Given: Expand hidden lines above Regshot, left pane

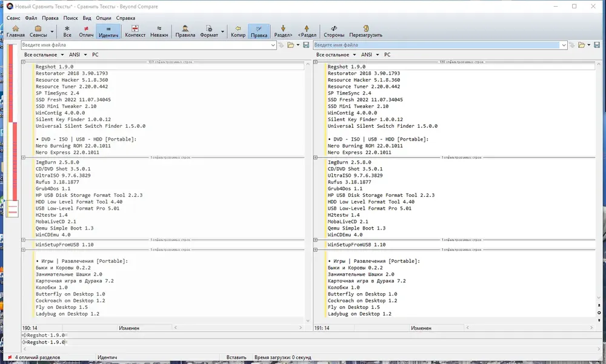Looking at the screenshot, I should 23,62.
